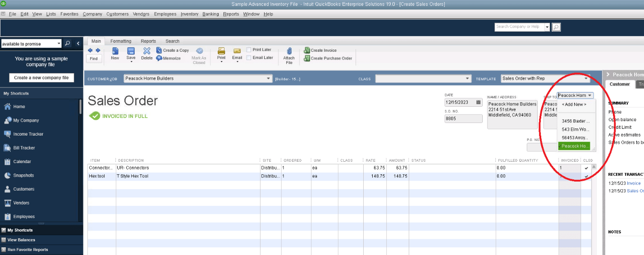Open the Template dropdown
The height and width of the screenshot is (255, 644).
pos(586,78)
